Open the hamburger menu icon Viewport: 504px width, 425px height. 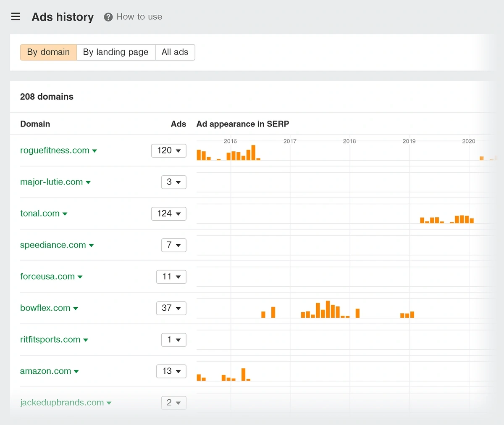pyautogui.click(x=16, y=17)
